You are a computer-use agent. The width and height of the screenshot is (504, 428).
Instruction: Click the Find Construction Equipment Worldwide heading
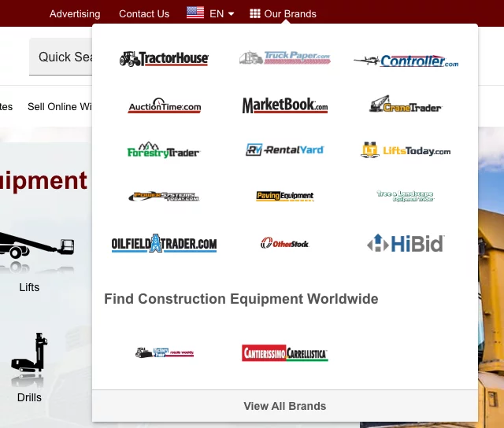click(x=241, y=299)
